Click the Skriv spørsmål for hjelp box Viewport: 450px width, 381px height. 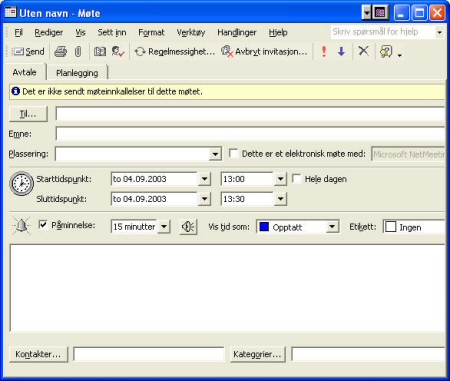tap(383, 32)
